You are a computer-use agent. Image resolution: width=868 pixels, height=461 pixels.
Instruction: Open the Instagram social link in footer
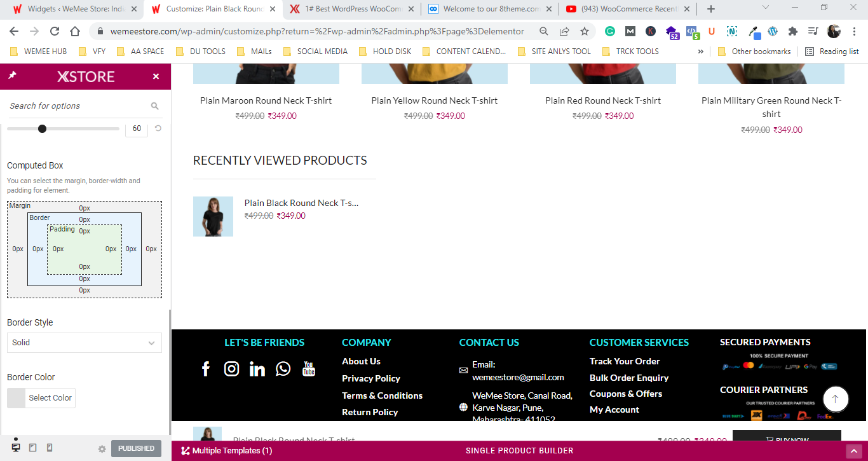click(x=232, y=369)
